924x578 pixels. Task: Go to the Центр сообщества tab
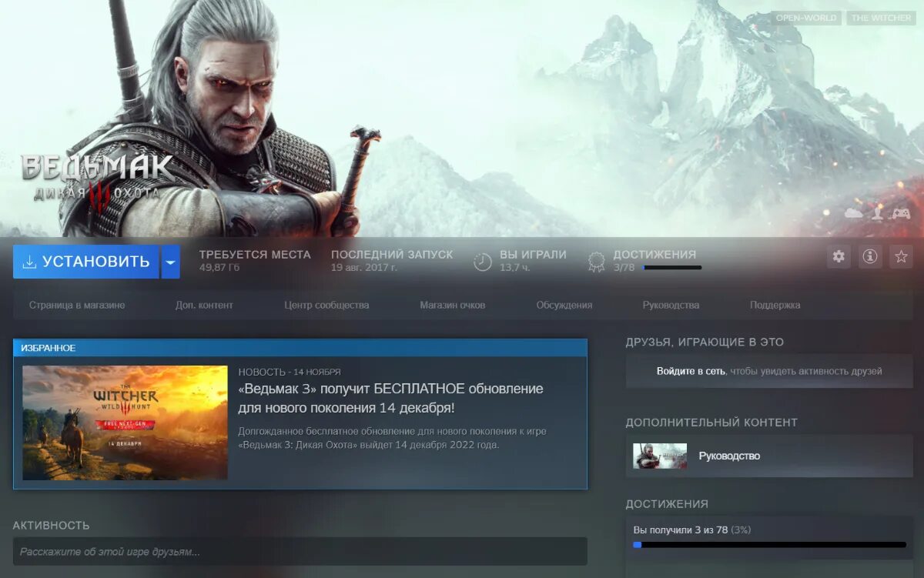tap(326, 305)
